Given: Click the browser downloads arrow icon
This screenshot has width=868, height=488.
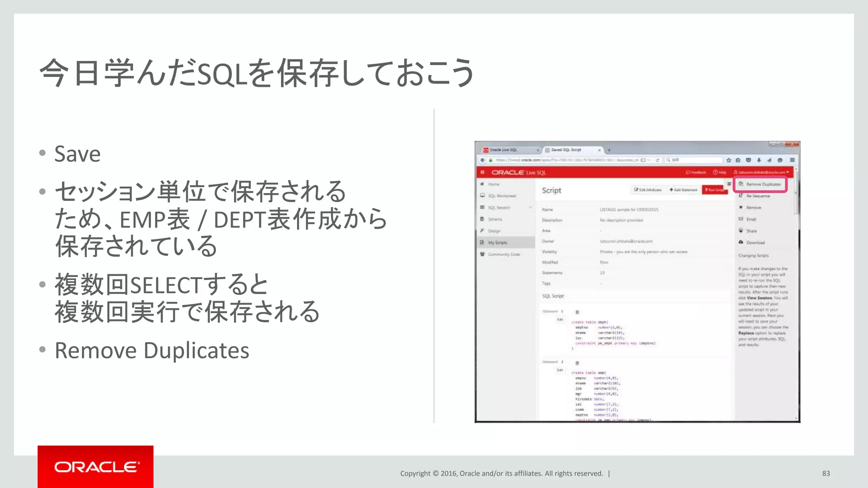Looking at the screenshot, I should point(759,160).
